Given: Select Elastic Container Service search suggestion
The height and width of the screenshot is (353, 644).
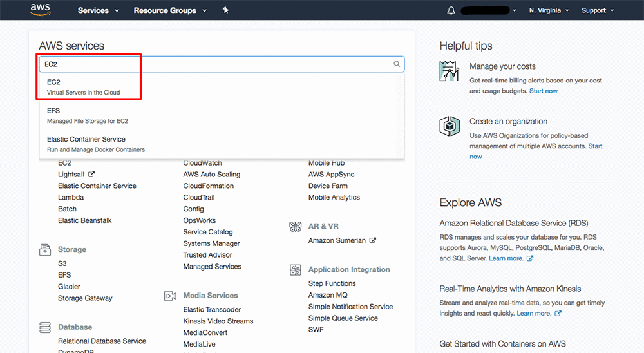Looking at the screenshot, I should click(218, 144).
